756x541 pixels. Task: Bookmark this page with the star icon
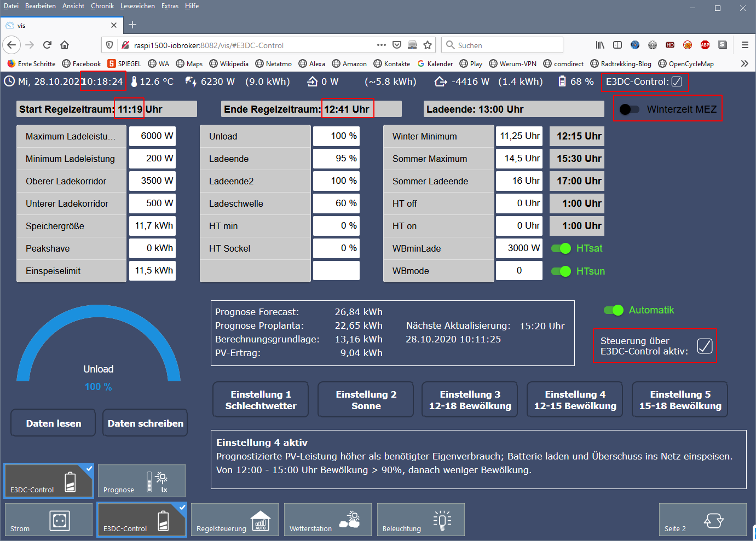pos(428,45)
